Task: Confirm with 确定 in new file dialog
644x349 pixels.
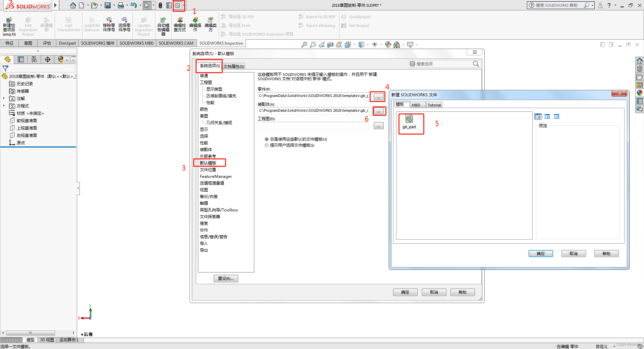Action: pos(541,254)
